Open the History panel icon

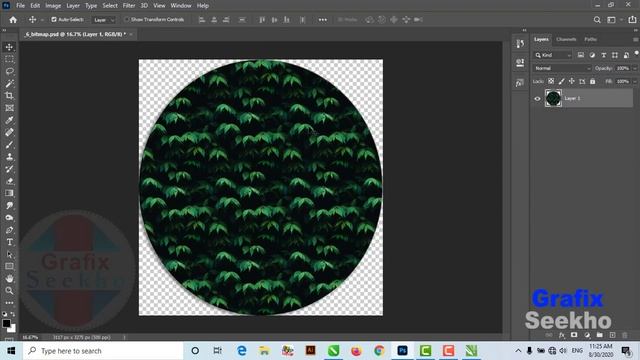coord(520,44)
